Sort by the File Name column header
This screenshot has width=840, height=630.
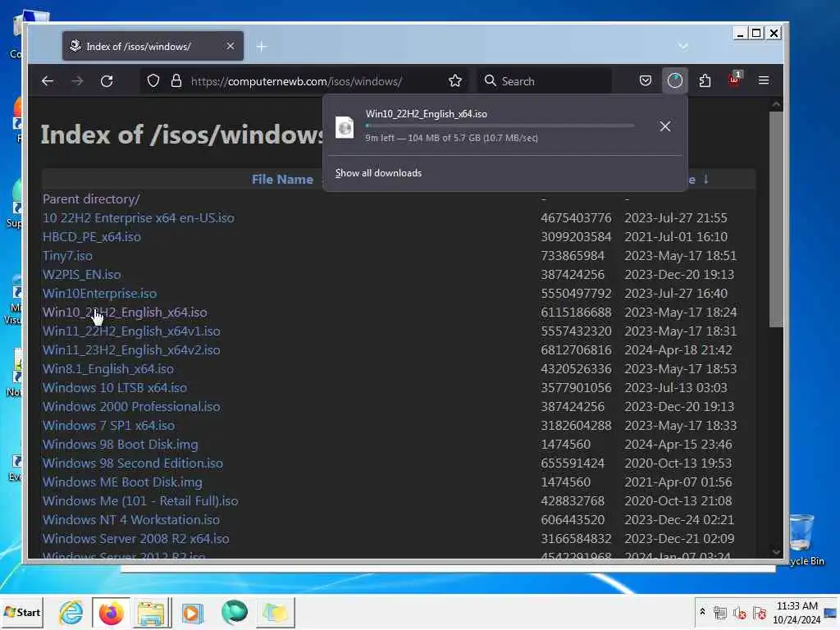(x=282, y=180)
